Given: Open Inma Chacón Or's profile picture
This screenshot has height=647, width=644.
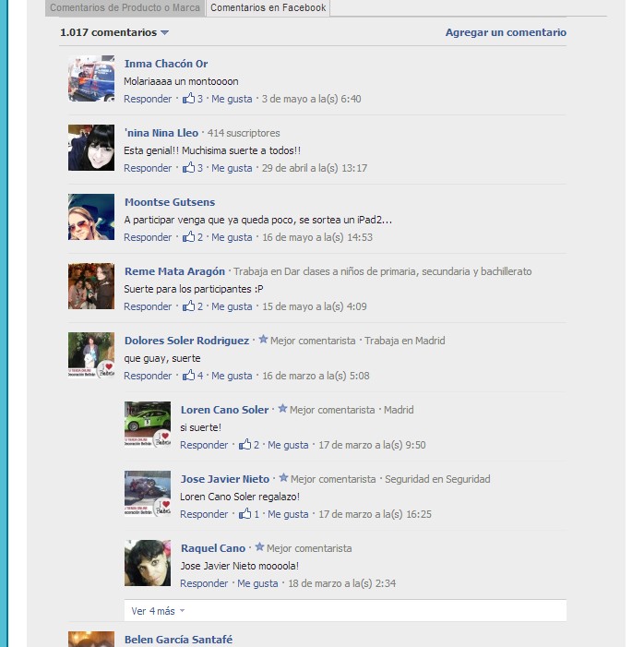Looking at the screenshot, I should coord(91,78).
